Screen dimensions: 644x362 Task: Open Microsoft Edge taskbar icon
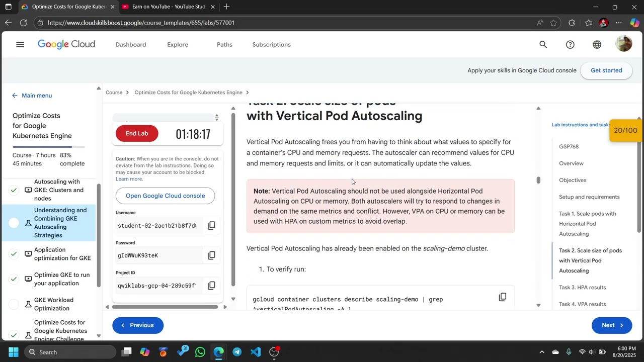(x=218, y=352)
